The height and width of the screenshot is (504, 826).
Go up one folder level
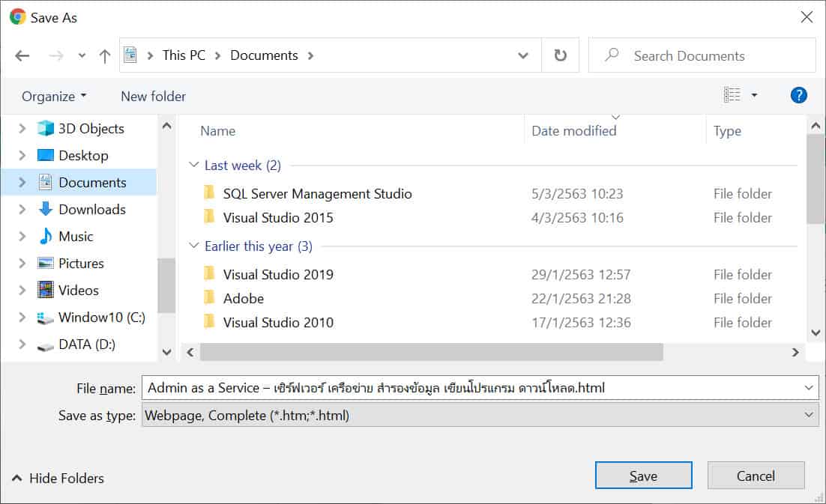[105, 55]
